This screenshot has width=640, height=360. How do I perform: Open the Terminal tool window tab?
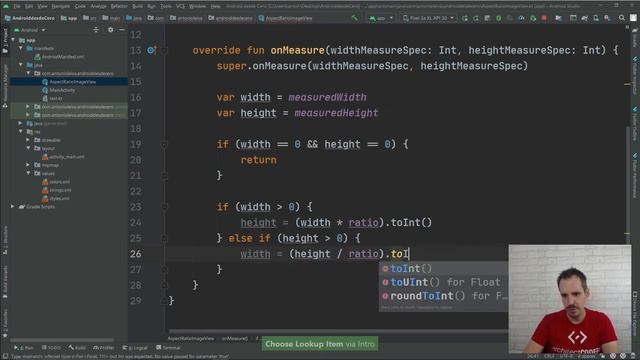168,348
